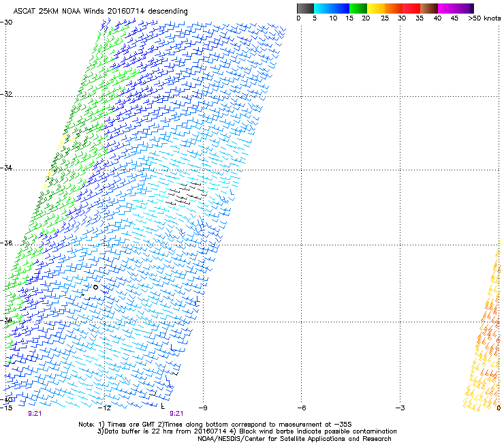Click the '10' legend tick label
The image size is (504, 443).
pos(333,18)
